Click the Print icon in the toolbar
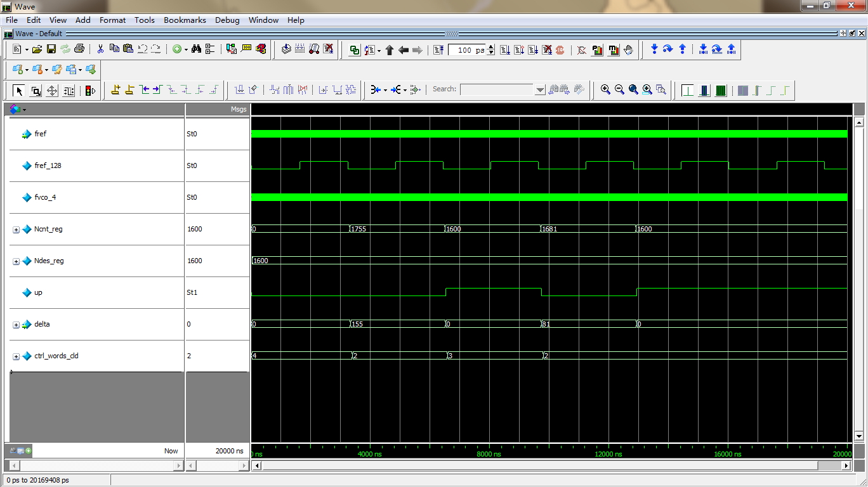Image resolution: width=868 pixels, height=487 pixels. [x=79, y=49]
